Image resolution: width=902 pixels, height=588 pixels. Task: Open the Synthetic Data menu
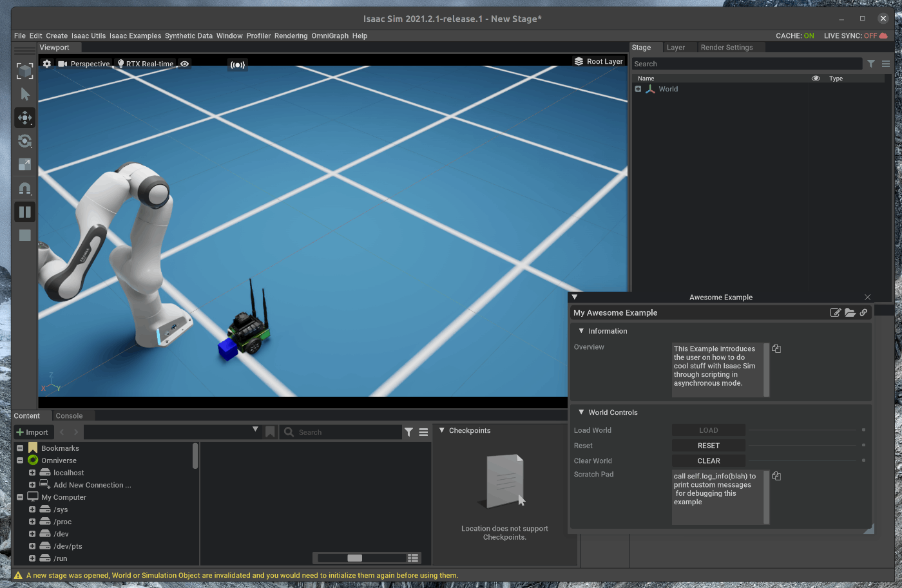point(189,36)
